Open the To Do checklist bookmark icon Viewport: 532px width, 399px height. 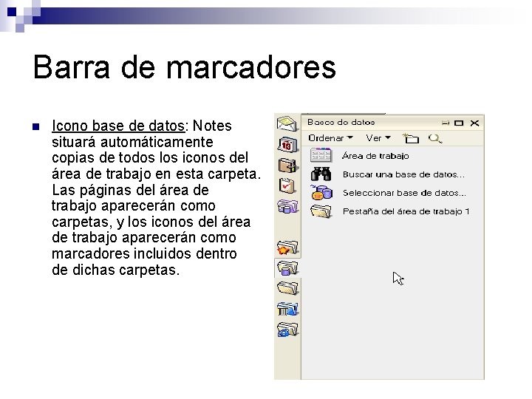(x=287, y=185)
